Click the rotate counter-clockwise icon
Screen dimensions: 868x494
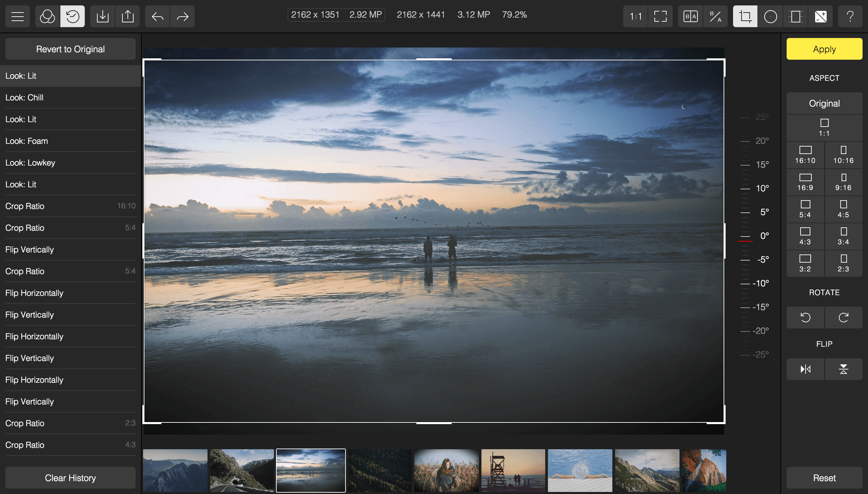pyautogui.click(x=805, y=317)
